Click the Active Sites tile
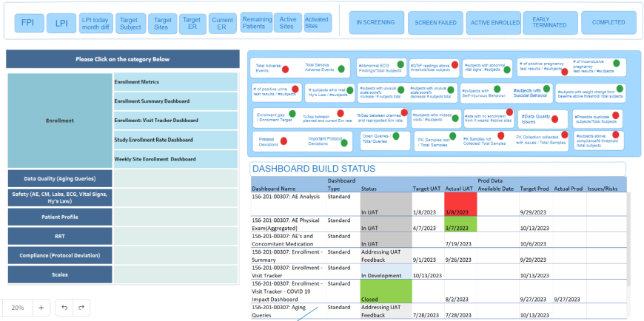This screenshot has width=644, height=321. coord(287,22)
